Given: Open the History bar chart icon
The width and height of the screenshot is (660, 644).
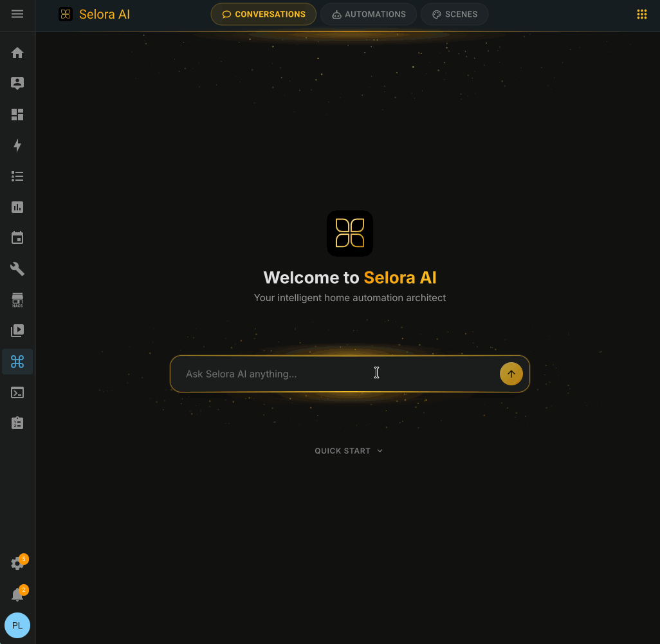Looking at the screenshot, I should coord(17,207).
